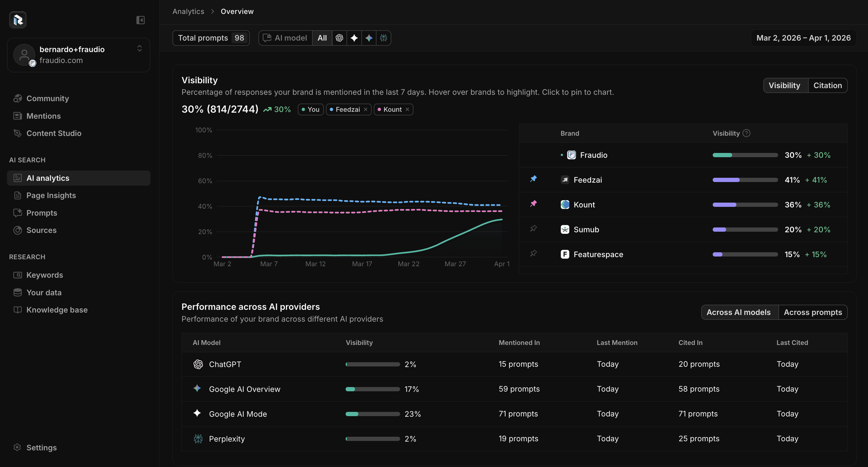
Task: Click "25 prompts" in the Perplexity row
Action: [699, 439]
